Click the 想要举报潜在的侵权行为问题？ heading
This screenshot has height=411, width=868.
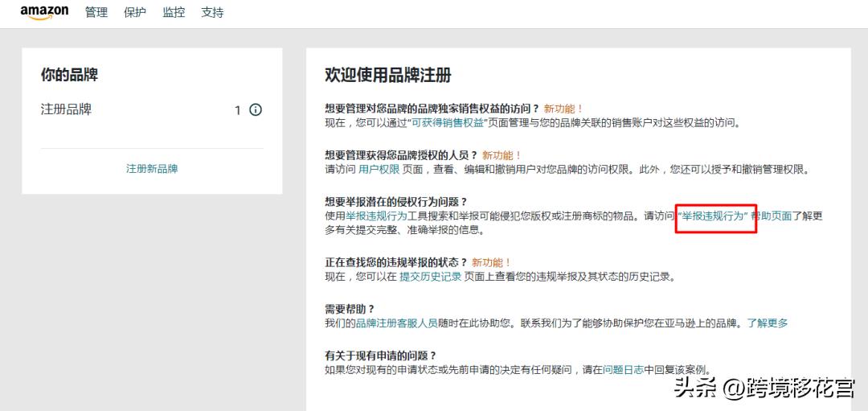click(x=395, y=201)
